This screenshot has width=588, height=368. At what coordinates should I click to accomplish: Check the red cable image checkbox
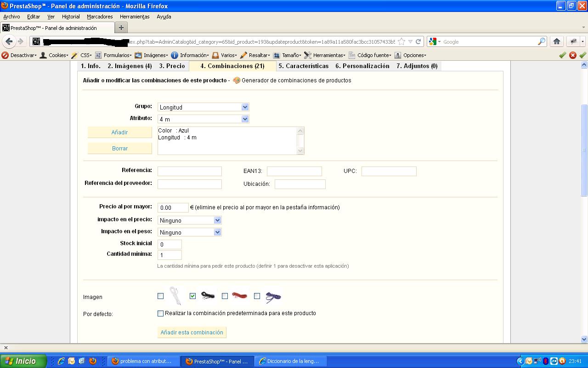point(225,296)
